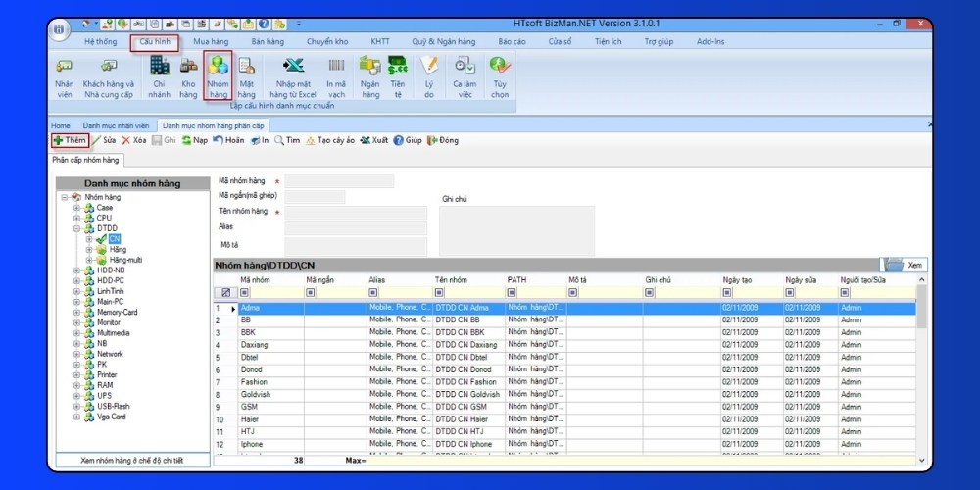
Task: Open the Bán hàng ribbon tab
Action: coord(268,42)
